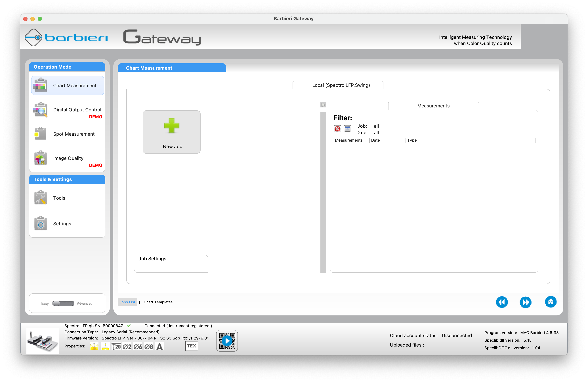Screen dimensions: 588x382
Task: Switch to the Chart Templates tab
Action: click(158, 302)
